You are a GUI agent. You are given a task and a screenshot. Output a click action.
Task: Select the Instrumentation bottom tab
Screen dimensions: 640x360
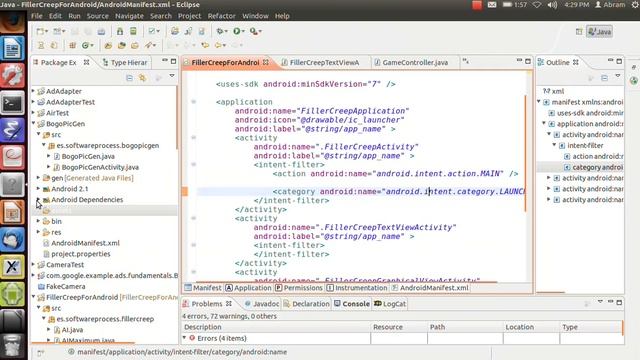[357, 288]
